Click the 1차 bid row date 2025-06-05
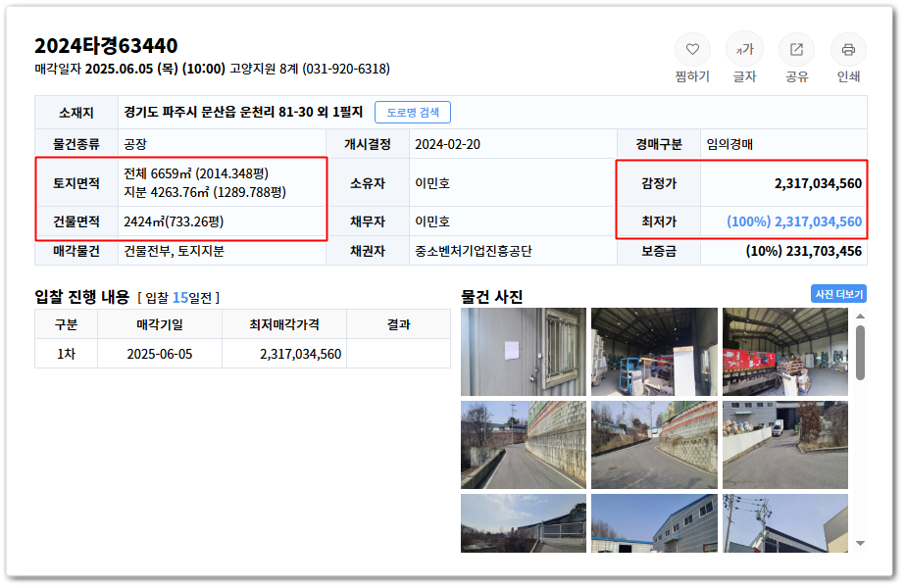 [159, 354]
